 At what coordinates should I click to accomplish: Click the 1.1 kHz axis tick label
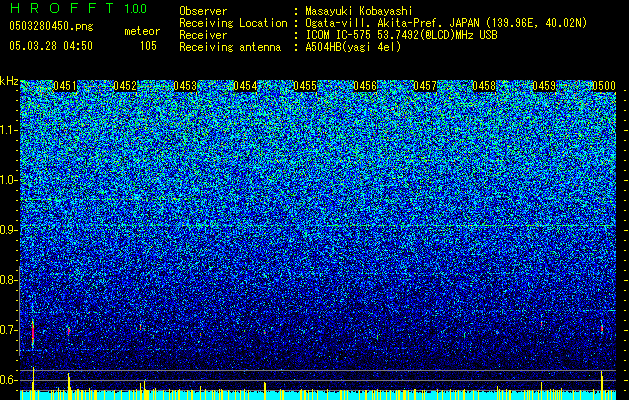(x=9, y=130)
